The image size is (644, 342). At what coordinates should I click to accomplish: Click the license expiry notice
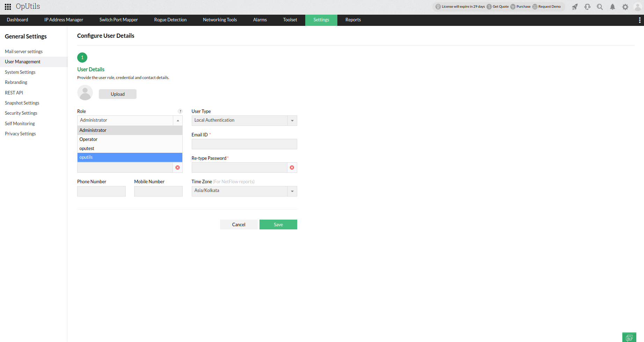tap(460, 7)
